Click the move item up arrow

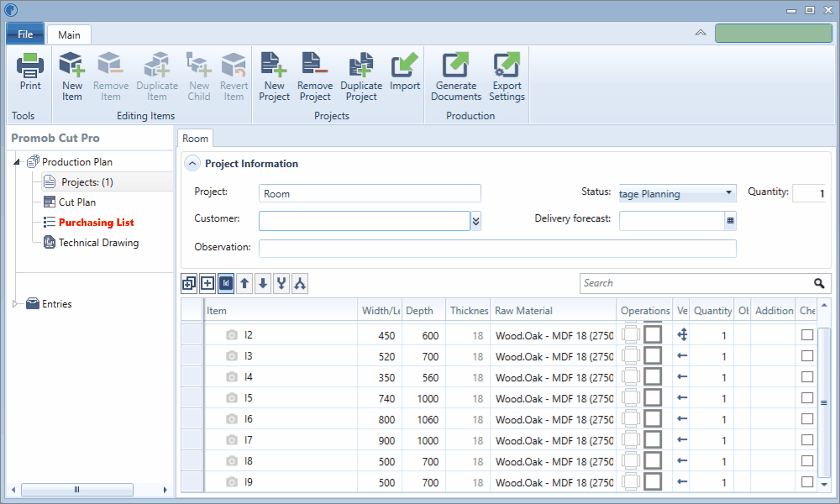pos(244,284)
